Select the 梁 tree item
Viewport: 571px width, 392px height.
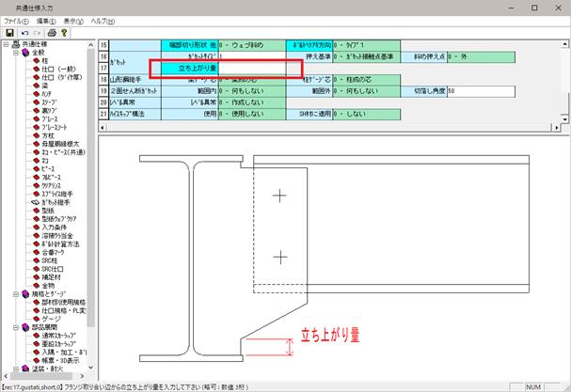click(x=45, y=86)
